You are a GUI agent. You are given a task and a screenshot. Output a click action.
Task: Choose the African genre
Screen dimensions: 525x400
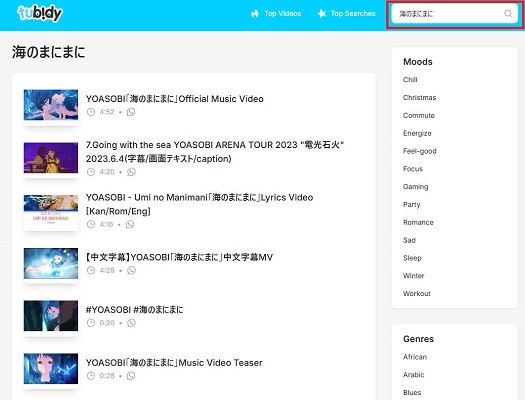coord(415,357)
